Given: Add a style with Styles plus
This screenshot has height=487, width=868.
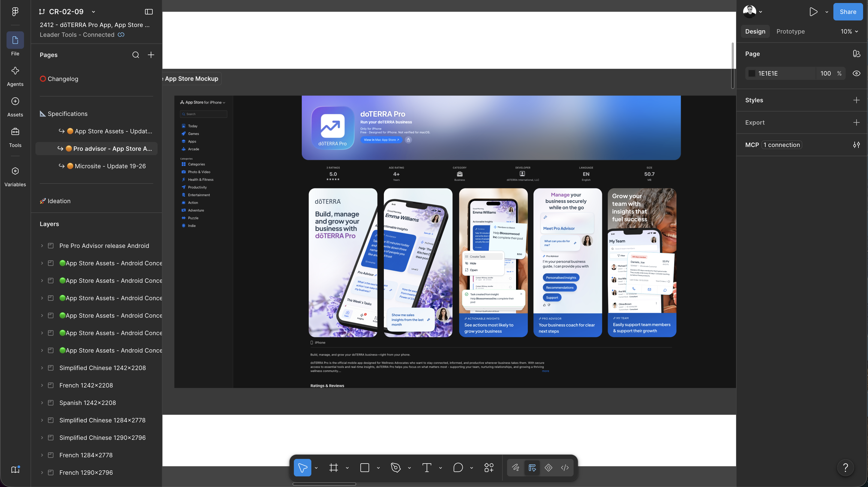Looking at the screenshot, I should point(856,100).
